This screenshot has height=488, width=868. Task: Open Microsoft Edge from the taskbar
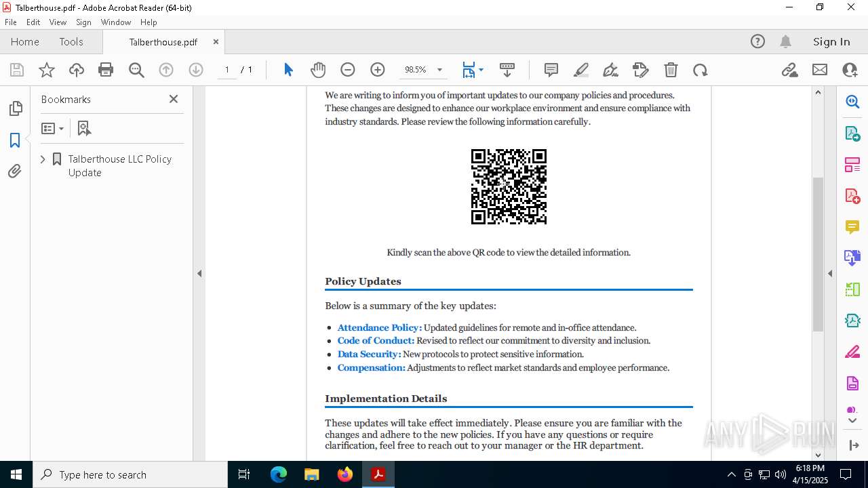coord(279,474)
